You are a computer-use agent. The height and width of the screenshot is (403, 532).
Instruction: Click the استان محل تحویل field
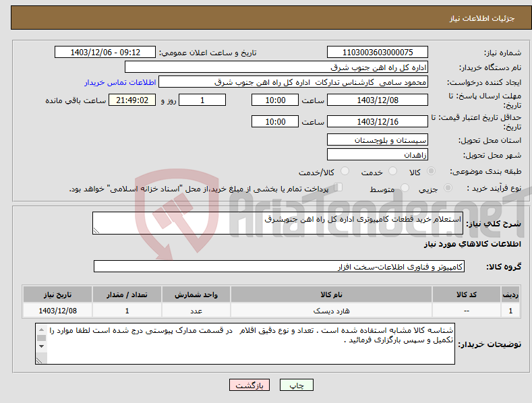pyautogui.click(x=378, y=139)
